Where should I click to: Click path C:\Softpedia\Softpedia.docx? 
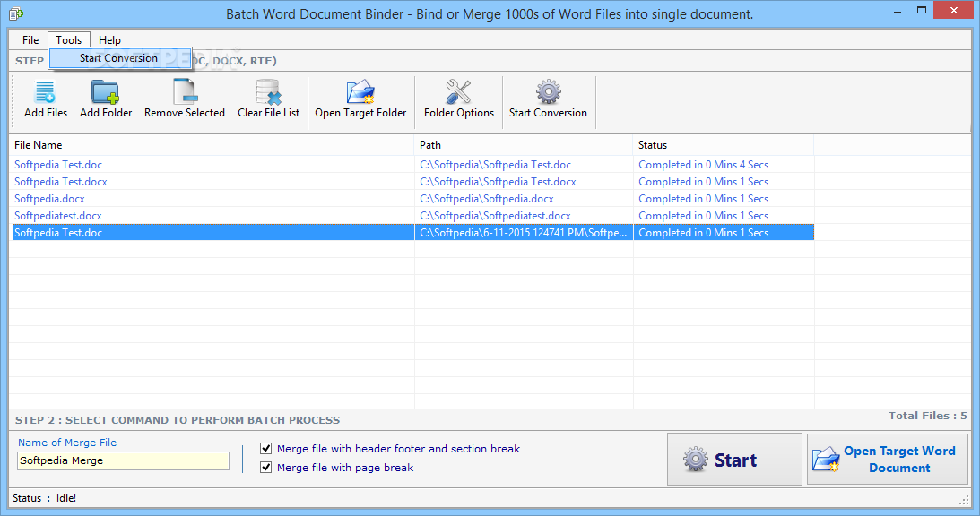click(486, 199)
